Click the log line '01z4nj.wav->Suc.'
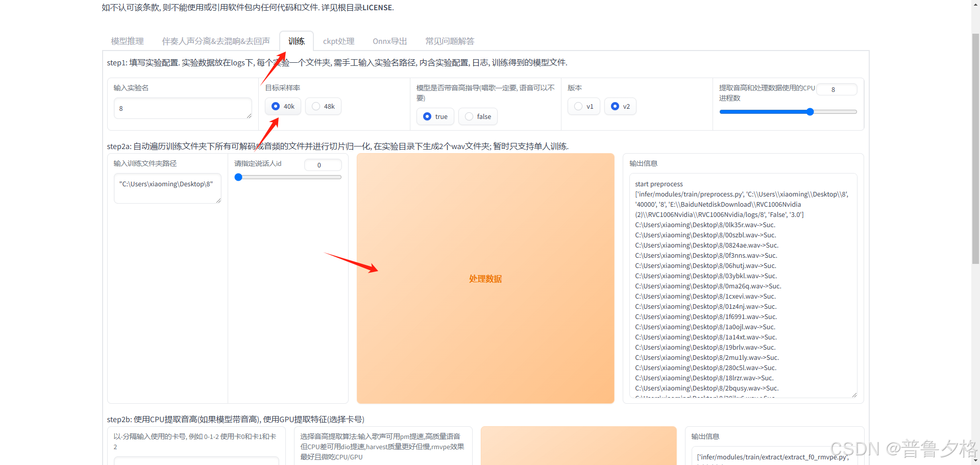This screenshot has height=465, width=980. 706,306
